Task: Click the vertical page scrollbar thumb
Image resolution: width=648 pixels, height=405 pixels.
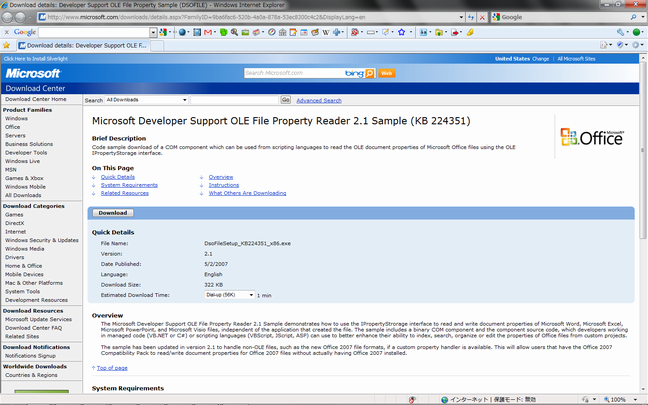Action: click(643, 151)
